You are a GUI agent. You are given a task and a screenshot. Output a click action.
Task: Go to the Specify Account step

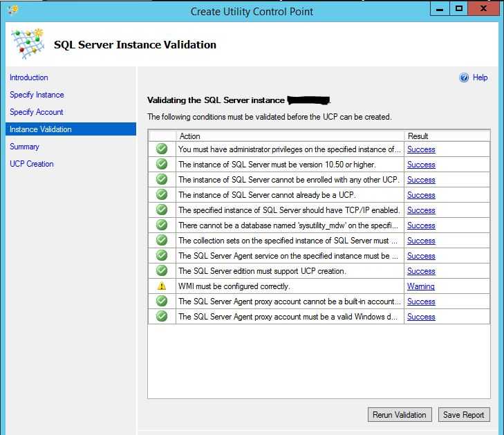pos(37,112)
